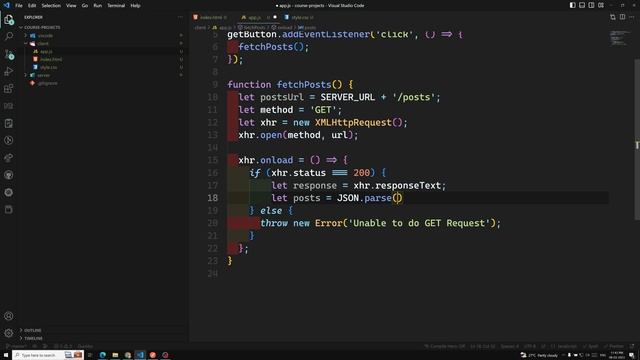Open editor More Actions ellipsis
Image resolution: width=640 pixels, height=360 pixels.
click(x=632, y=17)
